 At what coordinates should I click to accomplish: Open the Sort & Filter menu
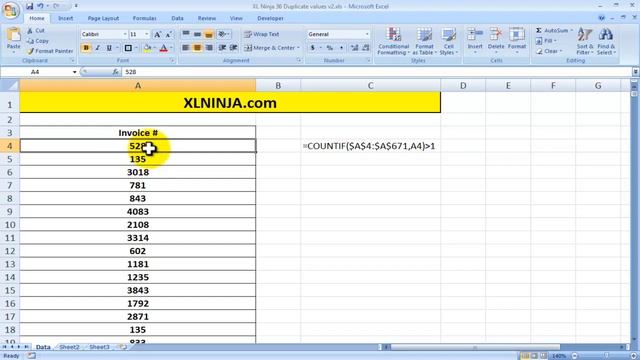pyautogui.click(x=585, y=41)
